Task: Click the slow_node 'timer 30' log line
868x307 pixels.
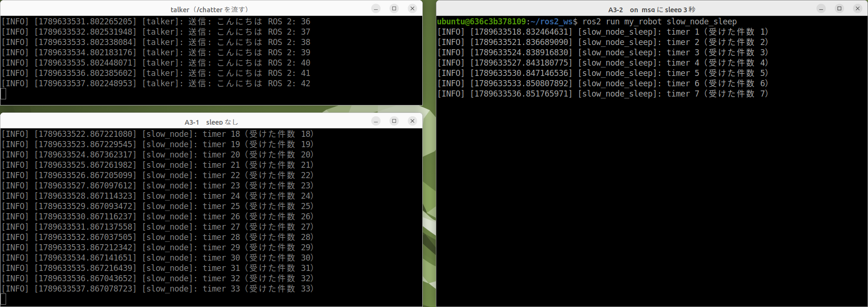Action: (x=157, y=258)
